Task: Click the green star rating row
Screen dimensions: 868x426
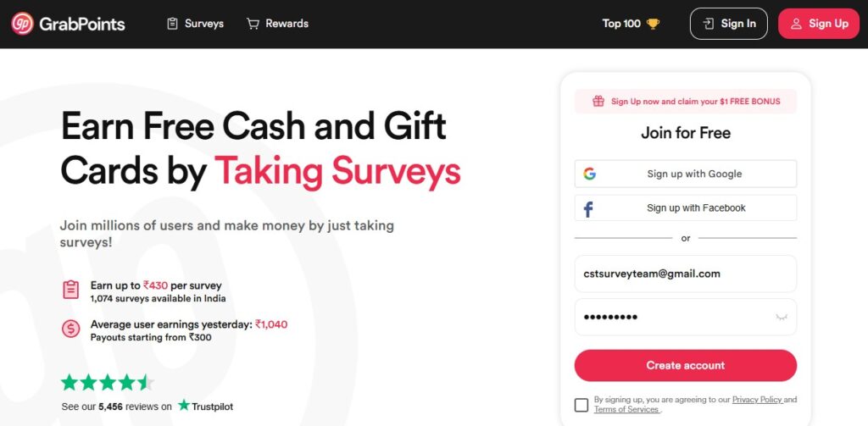Action: pyautogui.click(x=108, y=382)
